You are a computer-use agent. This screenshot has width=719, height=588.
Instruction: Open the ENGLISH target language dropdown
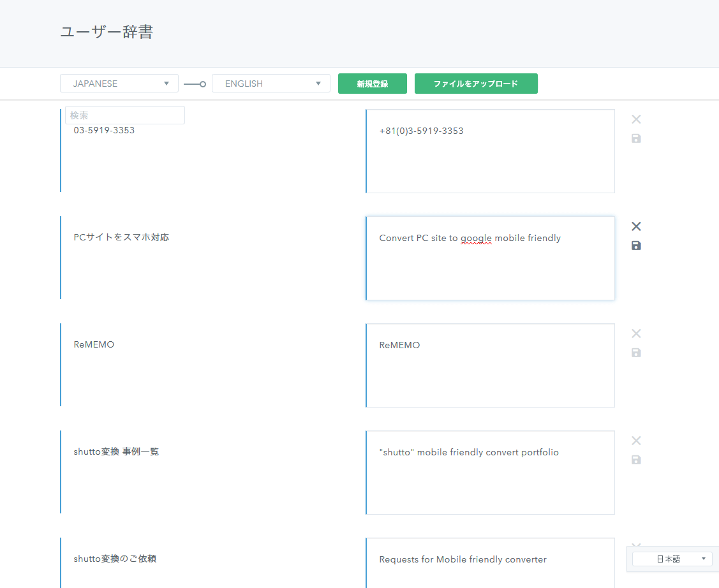(x=271, y=84)
